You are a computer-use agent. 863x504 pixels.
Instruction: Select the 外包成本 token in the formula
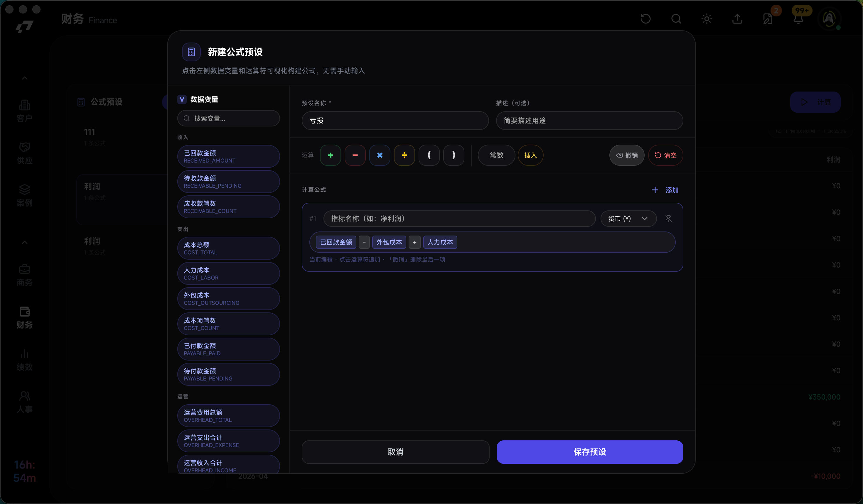(x=389, y=242)
